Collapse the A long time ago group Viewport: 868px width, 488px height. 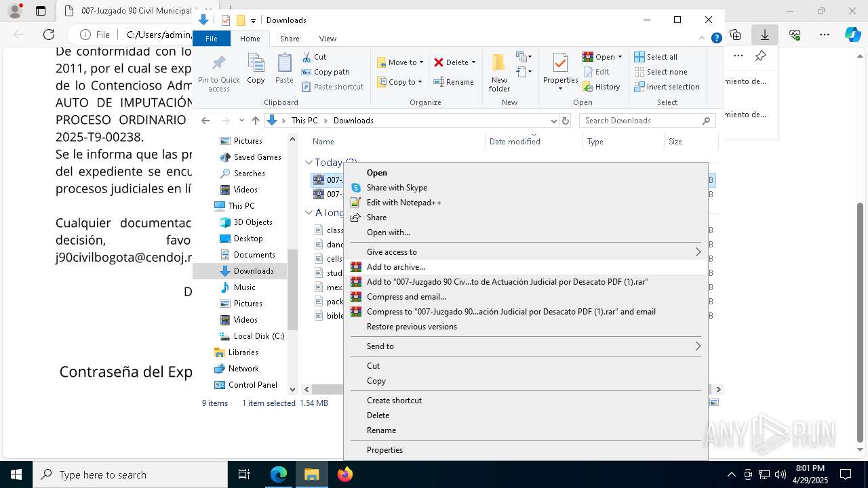point(309,213)
